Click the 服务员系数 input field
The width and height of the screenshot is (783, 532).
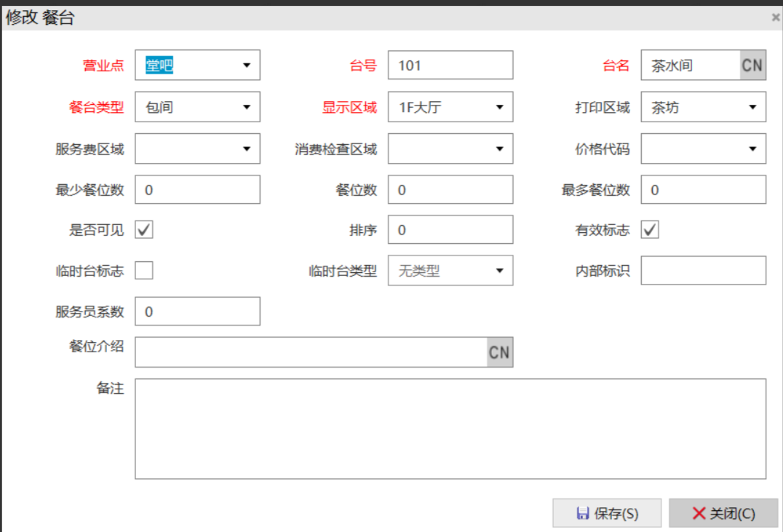tap(197, 311)
